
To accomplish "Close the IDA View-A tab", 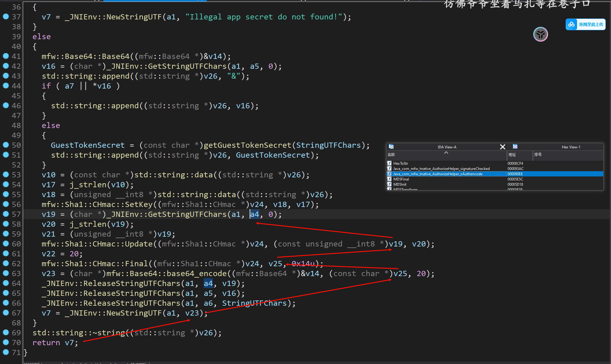I will pos(502,147).
